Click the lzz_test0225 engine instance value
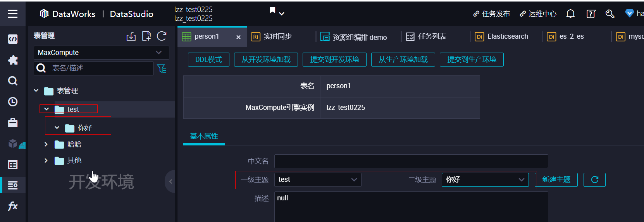The image size is (644, 222). pyautogui.click(x=346, y=108)
